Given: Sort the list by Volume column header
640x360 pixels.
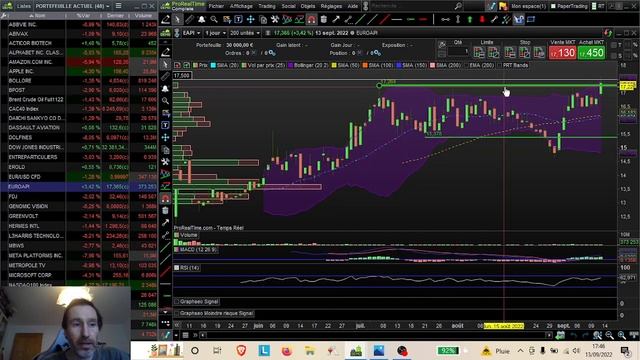Looking at the screenshot, I should click(x=143, y=16).
